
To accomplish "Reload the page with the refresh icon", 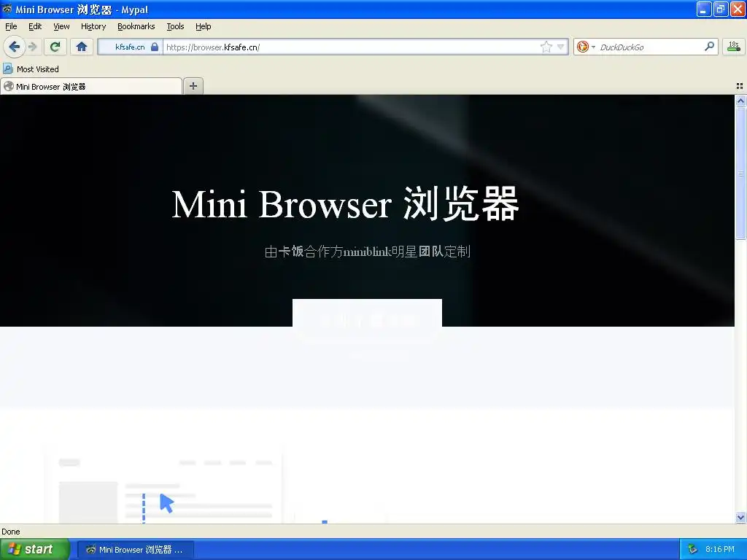I will [55, 47].
